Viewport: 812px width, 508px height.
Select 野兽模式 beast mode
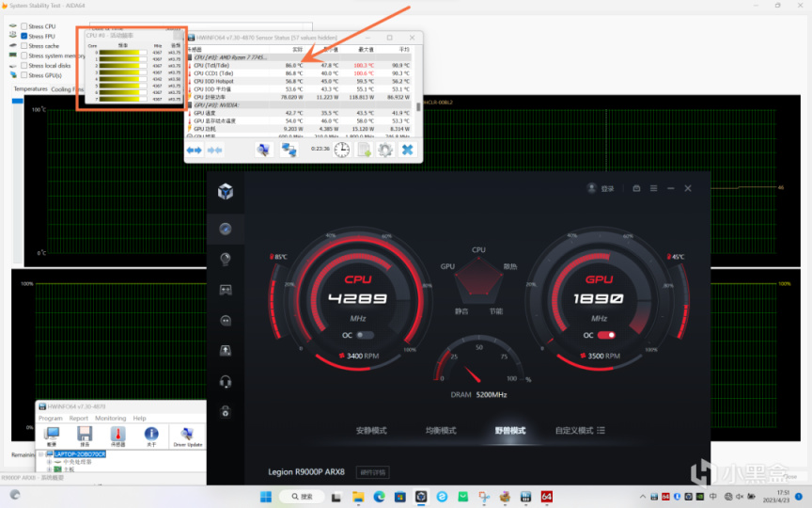coord(510,430)
